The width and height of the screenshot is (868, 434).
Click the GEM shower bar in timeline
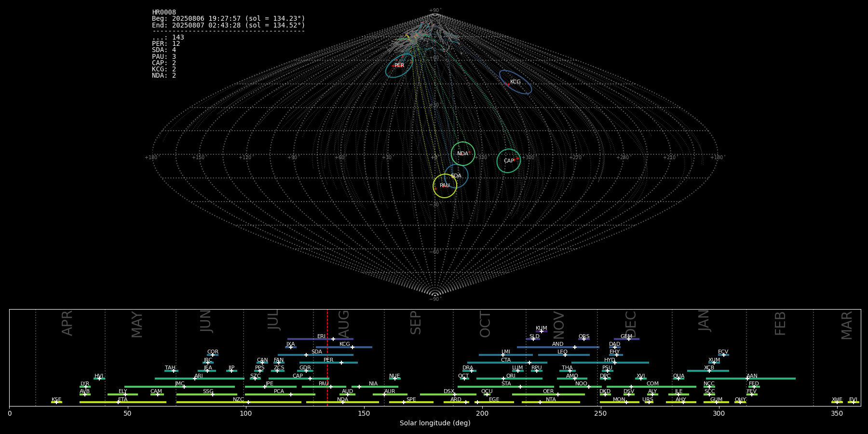coord(626,339)
